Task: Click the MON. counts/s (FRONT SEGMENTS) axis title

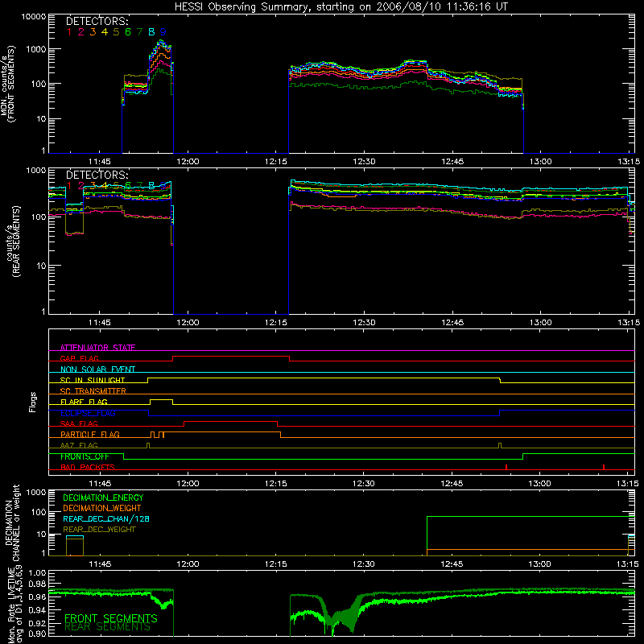Action: pos(8,85)
